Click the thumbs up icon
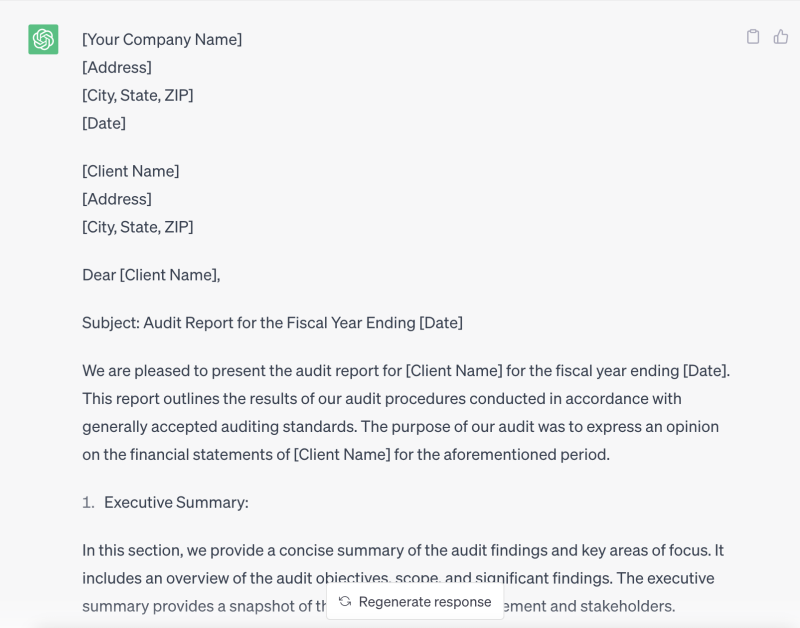Image resolution: width=800 pixels, height=628 pixels. pos(781,37)
